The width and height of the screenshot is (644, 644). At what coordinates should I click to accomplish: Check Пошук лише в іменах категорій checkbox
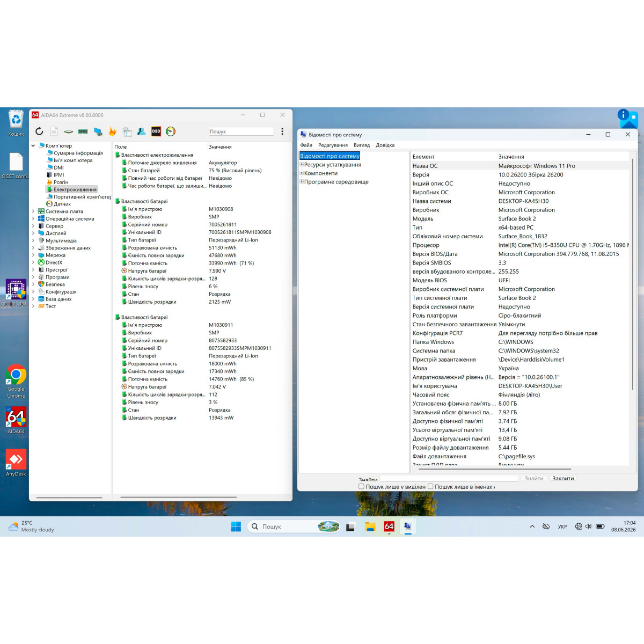[x=430, y=486]
